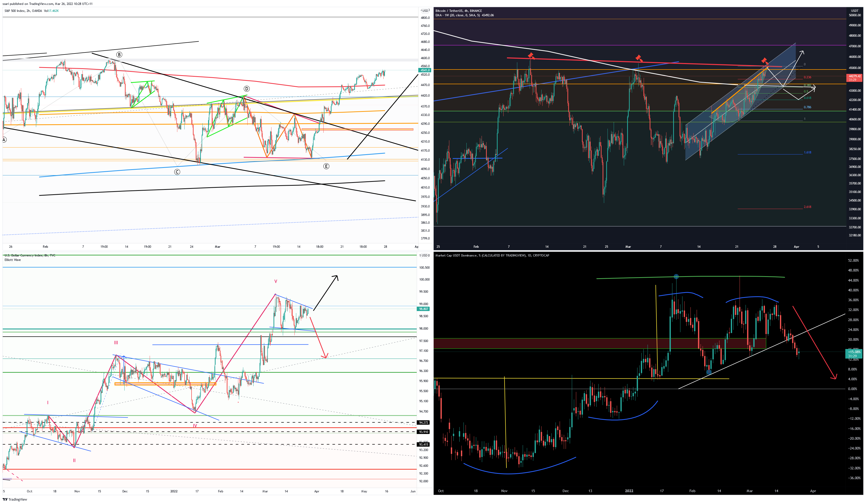
Task: Click the blue circle marker at February low
Action: [709, 372]
